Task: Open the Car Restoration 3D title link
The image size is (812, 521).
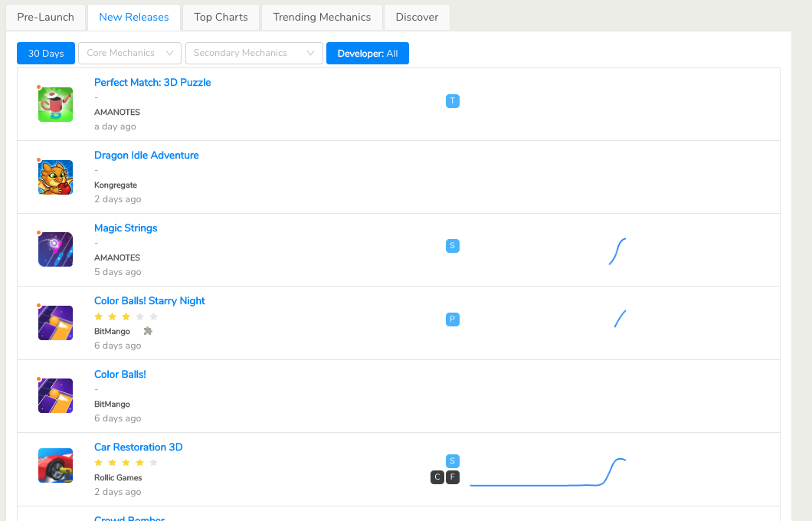Action: 138,447
